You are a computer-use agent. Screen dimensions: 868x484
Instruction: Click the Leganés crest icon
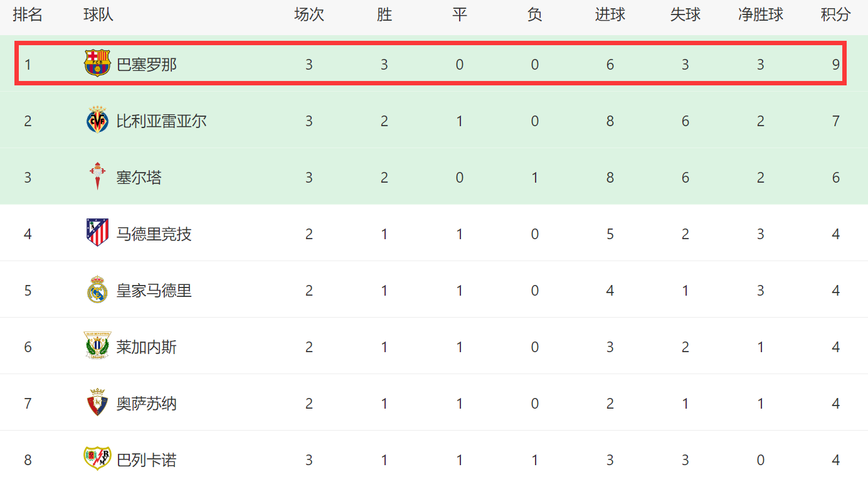click(x=97, y=346)
